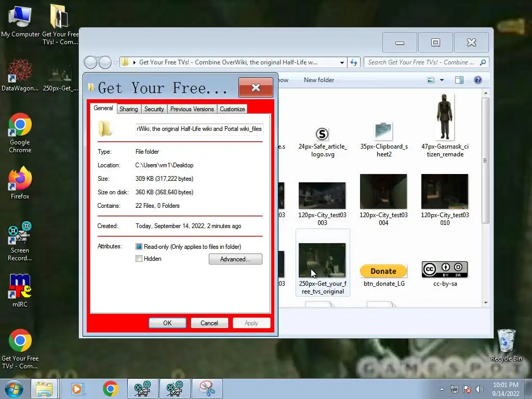Click New folder in Explorer toolbar
Viewport: 532px width, 399px height.
coord(319,80)
